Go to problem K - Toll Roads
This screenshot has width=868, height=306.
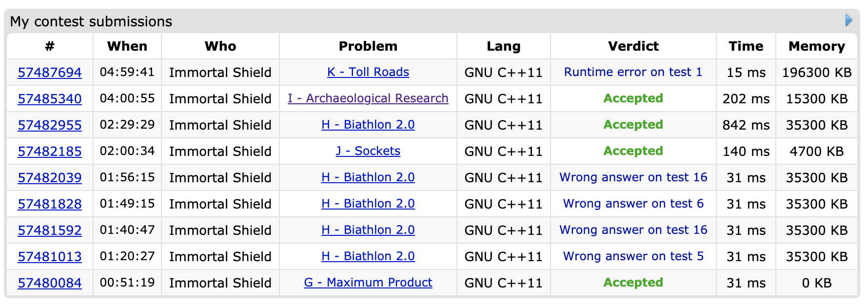tap(368, 72)
